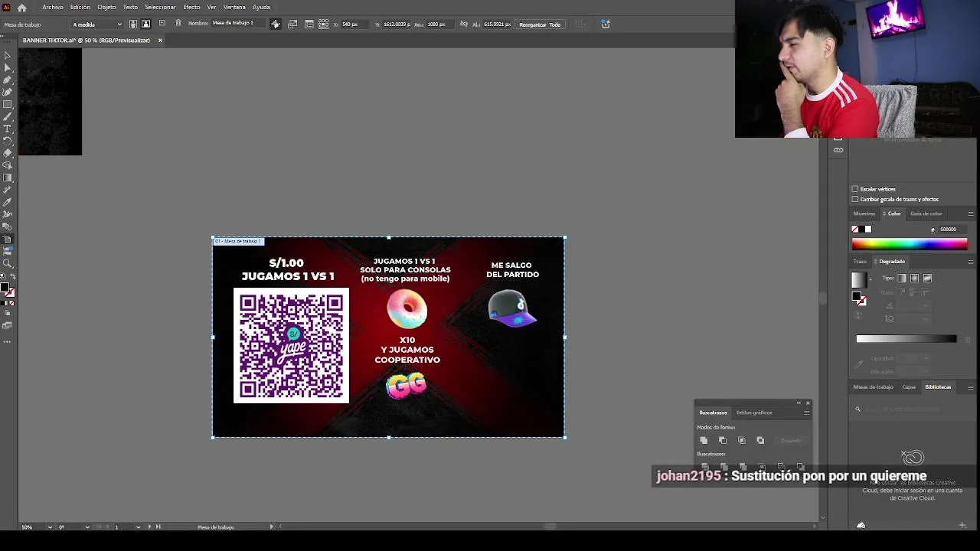Choose freeform gradient type
980x551 pixels.
point(927,279)
